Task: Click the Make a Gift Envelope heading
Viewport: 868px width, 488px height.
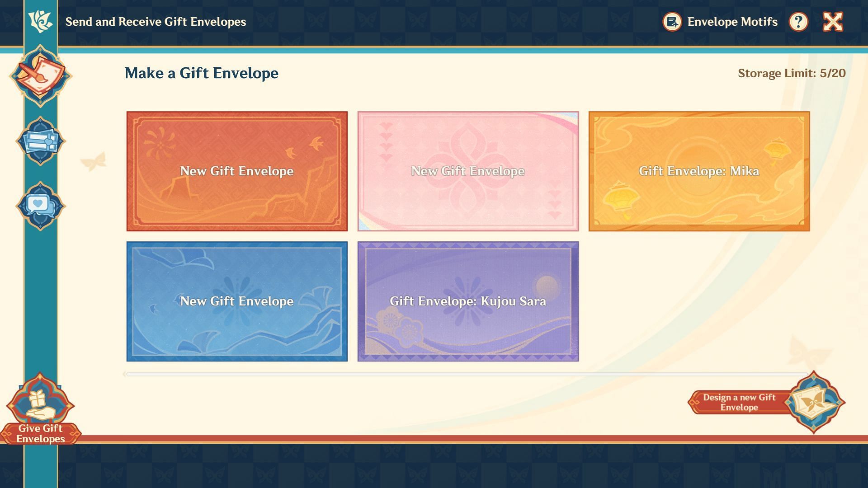Action: 202,73
